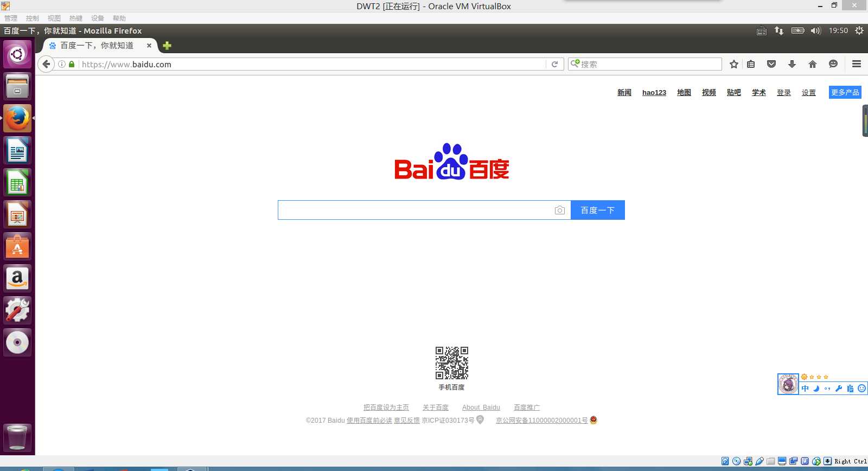Toggle the 中 Chinese input mode
The width and height of the screenshot is (868, 471).
(805, 389)
